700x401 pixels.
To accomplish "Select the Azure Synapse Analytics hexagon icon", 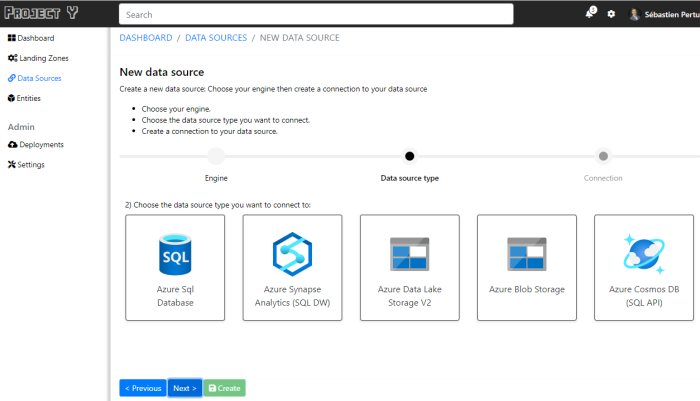I will (292, 254).
